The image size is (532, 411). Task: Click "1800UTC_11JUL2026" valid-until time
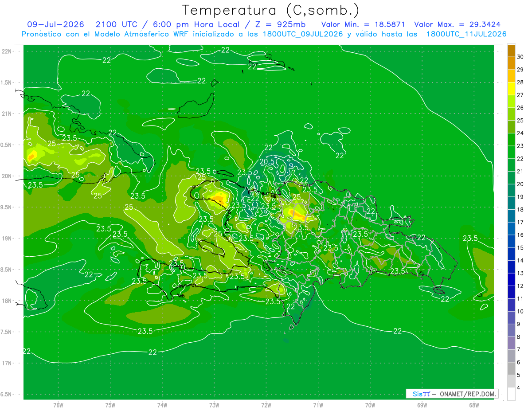point(466,34)
